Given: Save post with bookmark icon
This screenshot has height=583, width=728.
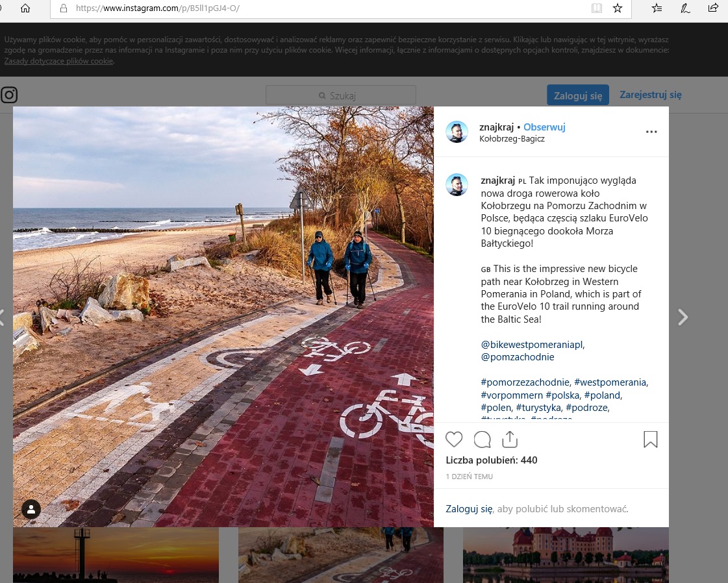Looking at the screenshot, I should pos(650,440).
